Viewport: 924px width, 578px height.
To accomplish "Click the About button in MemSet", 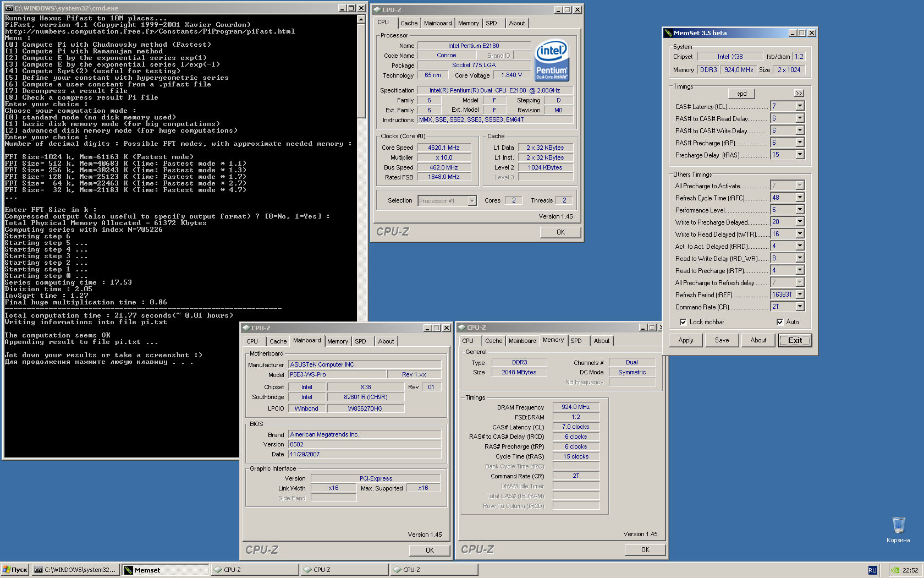I will pos(758,340).
